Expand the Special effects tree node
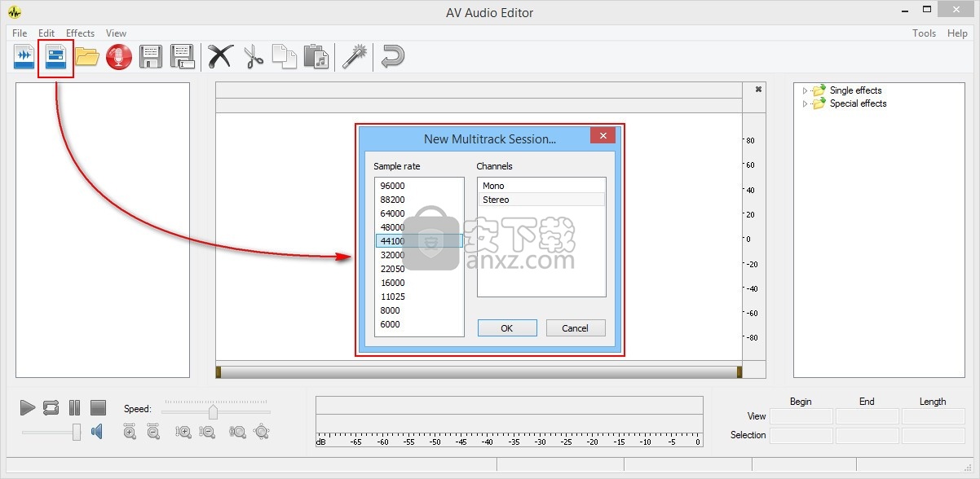This screenshot has width=980, height=479. tap(806, 103)
